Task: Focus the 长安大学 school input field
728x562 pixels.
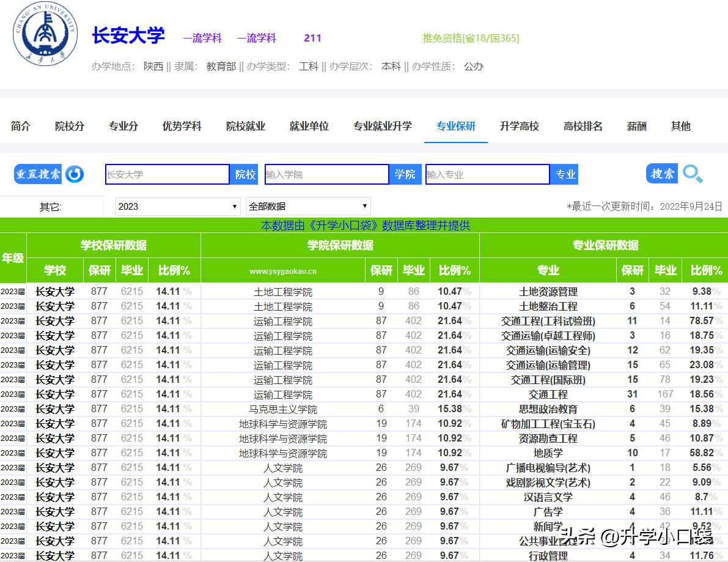Action: pyautogui.click(x=167, y=174)
